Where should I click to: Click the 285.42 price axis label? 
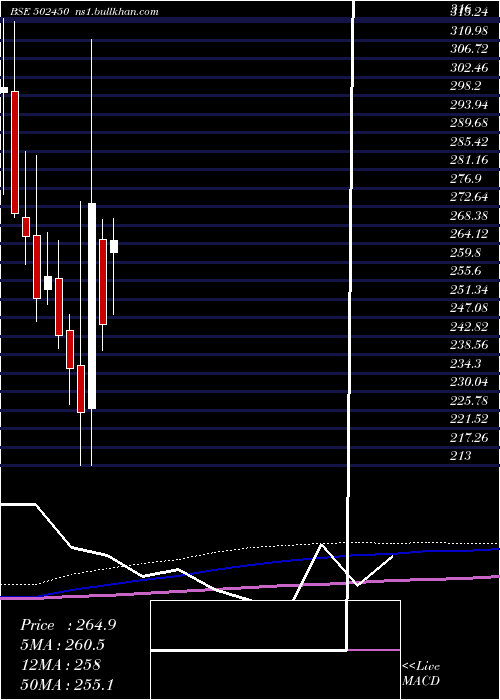pyautogui.click(x=469, y=142)
